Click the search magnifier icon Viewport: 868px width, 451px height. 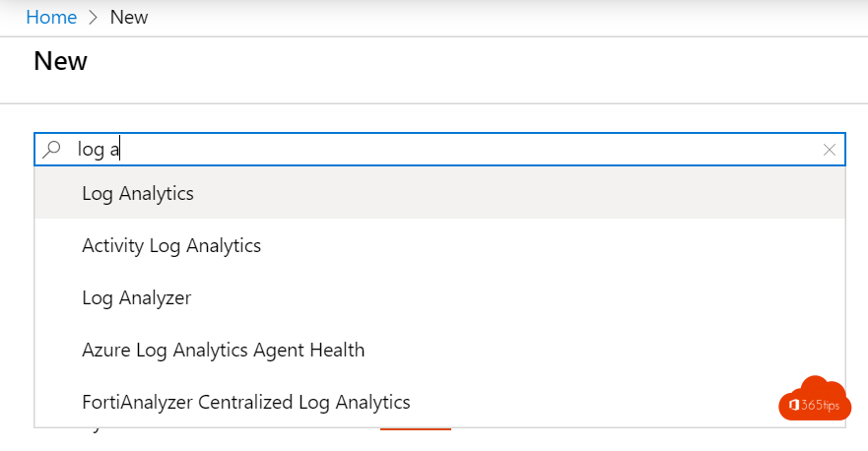[x=53, y=150]
